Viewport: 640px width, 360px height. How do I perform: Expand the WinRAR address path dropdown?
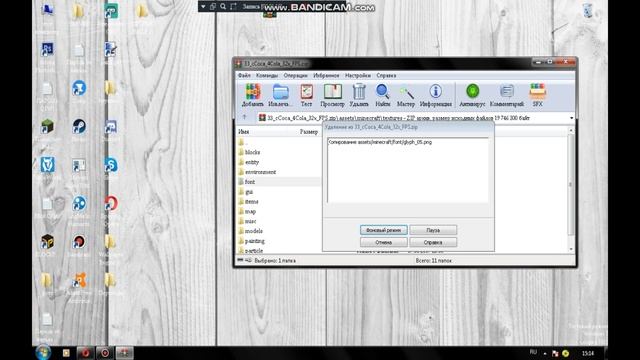pyautogui.click(x=571, y=118)
